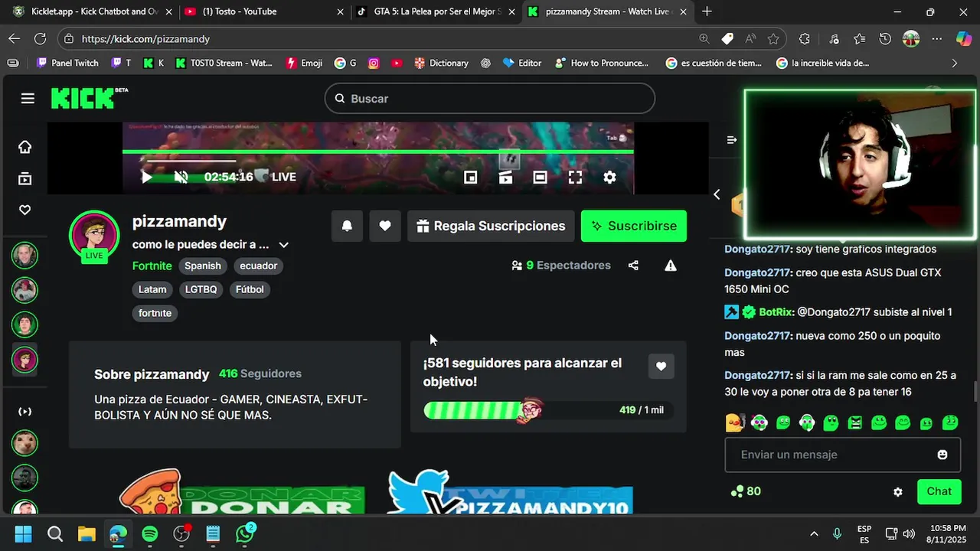Toggle theater mode in player

coord(541,177)
